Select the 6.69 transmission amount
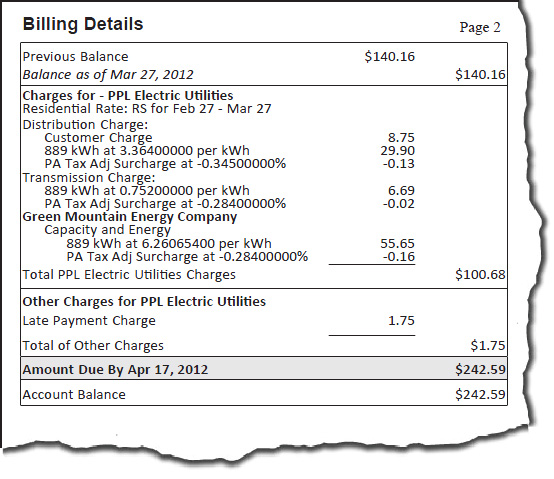This screenshot has width=554, height=479. (x=401, y=190)
